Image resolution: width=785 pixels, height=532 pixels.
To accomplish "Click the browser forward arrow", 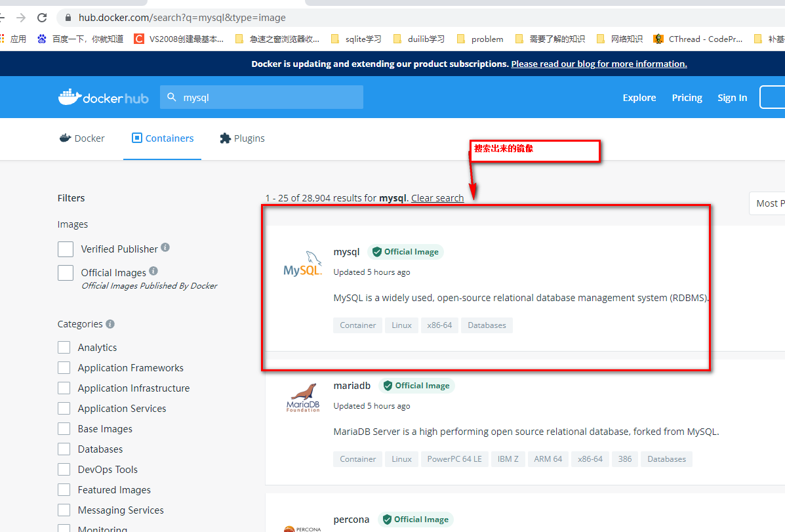I will tap(21, 18).
